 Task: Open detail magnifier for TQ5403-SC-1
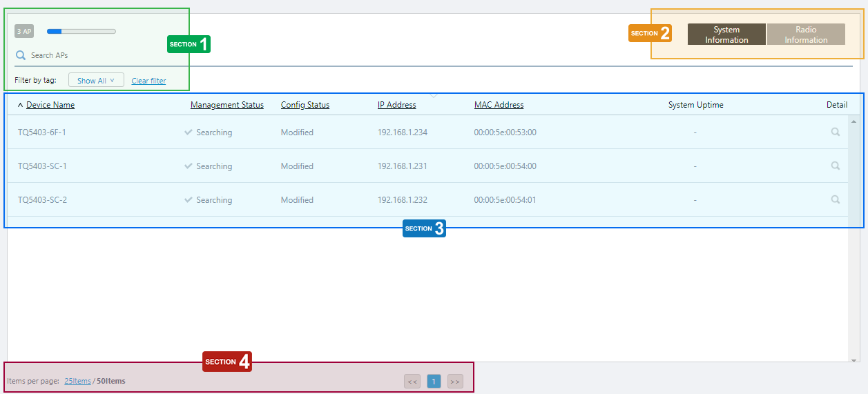click(x=835, y=166)
